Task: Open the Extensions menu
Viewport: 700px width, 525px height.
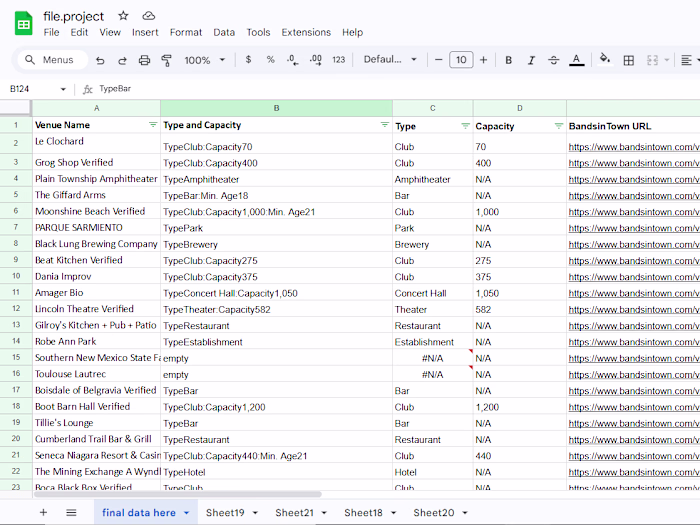Action: coord(305,32)
